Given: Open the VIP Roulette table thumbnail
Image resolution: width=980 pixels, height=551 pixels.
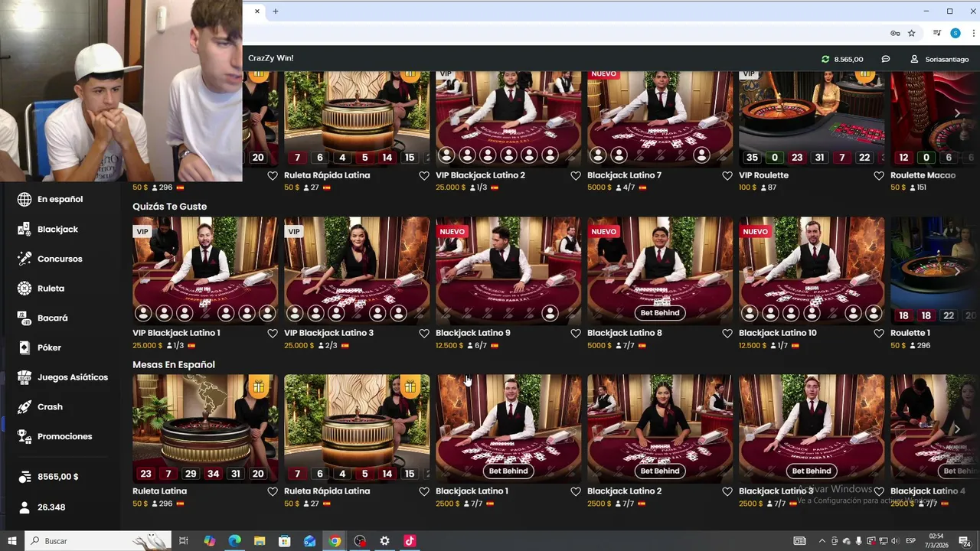Looking at the screenshot, I should 812,119.
